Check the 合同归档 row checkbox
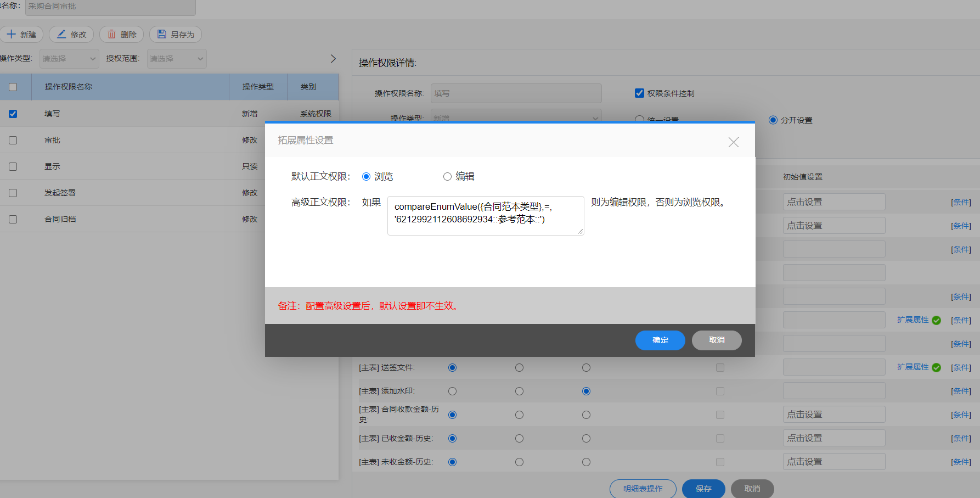 [13, 219]
